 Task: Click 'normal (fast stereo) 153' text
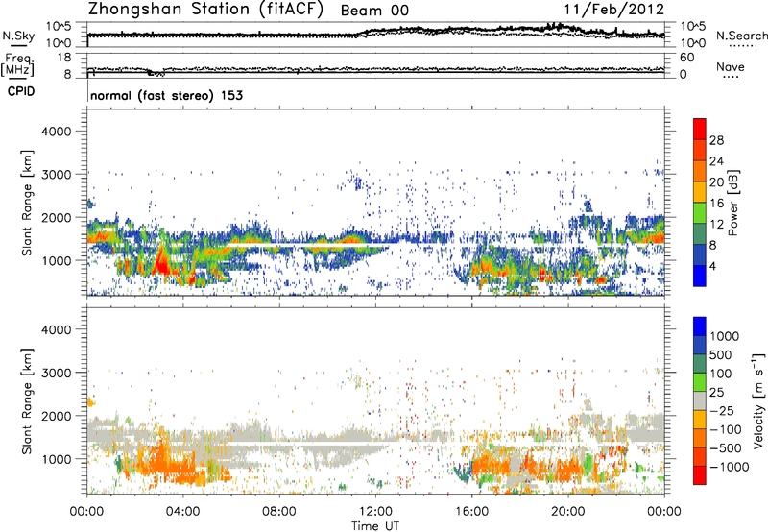click(x=166, y=95)
